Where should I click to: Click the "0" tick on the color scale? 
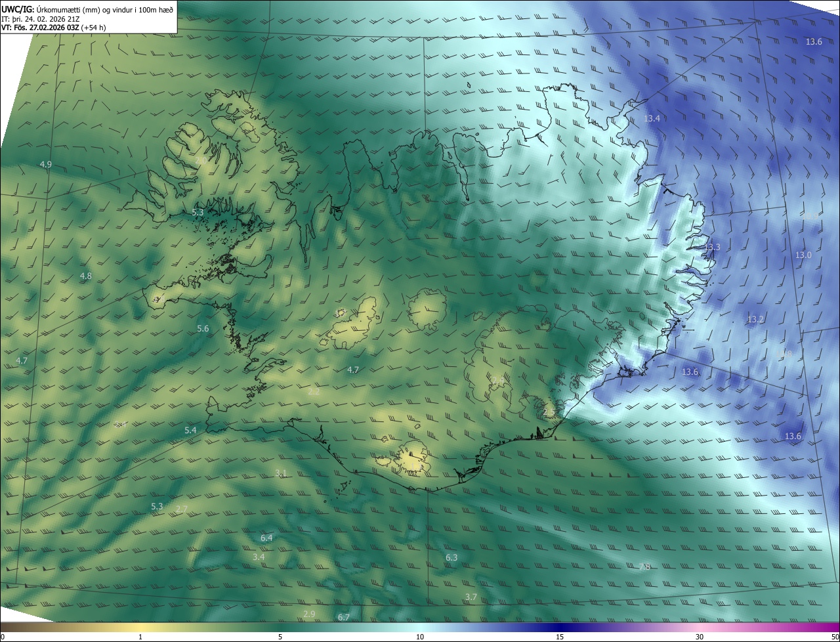click(x=3, y=637)
